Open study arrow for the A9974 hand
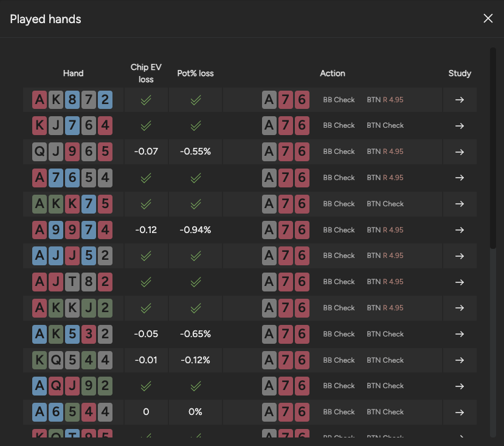504x446 pixels. tap(460, 230)
